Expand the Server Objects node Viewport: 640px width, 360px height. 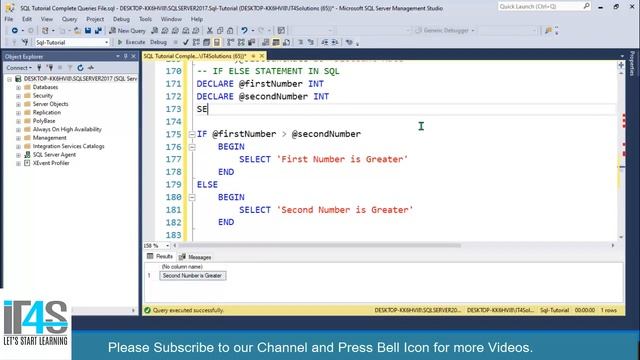pyautogui.click(x=18, y=104)
